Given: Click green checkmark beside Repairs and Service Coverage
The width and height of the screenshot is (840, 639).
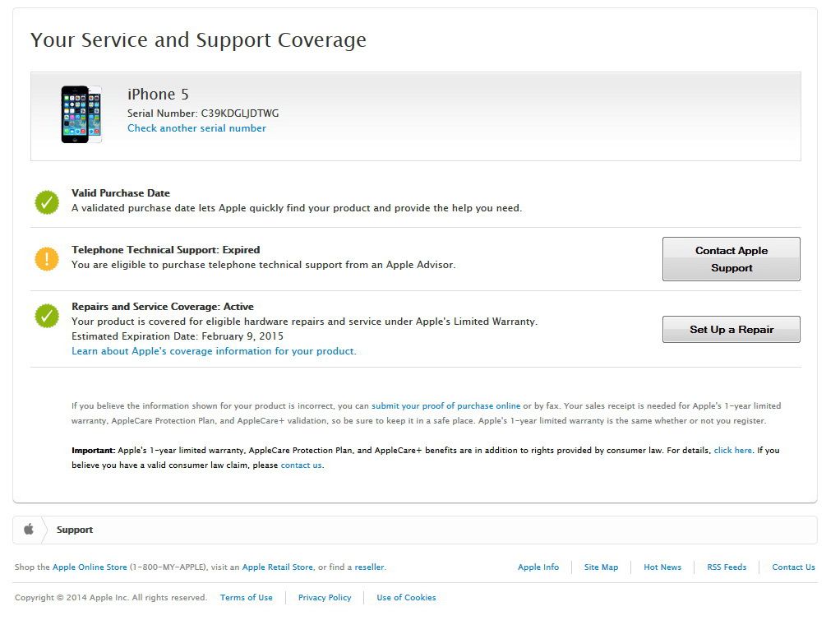Looking at the screenshot, I should pos(47,316).
